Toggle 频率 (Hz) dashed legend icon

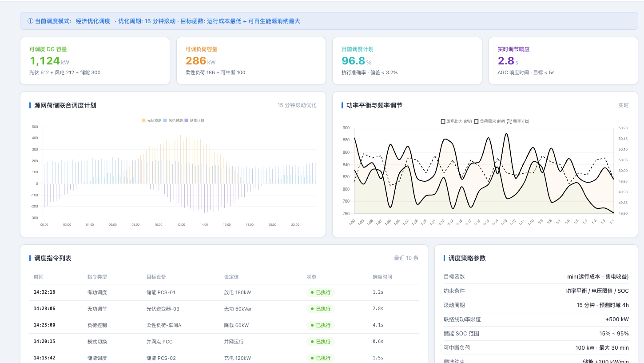[509, 121]
